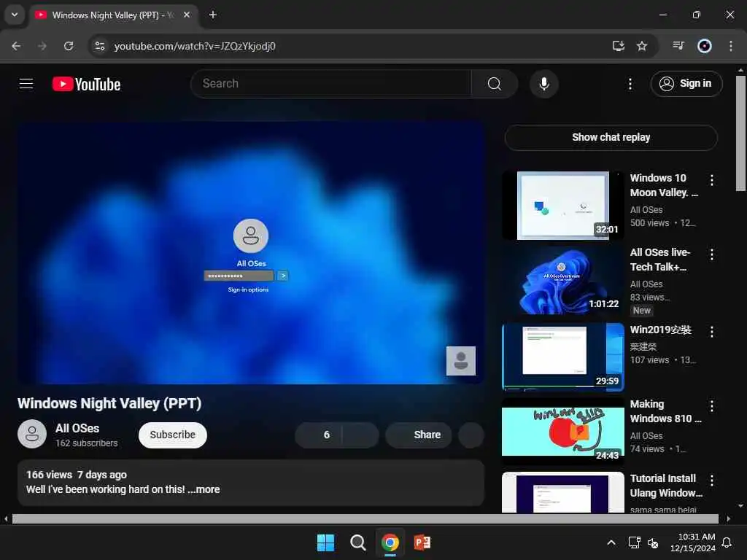Click the Sign in button
Viewport: 747px width, 560px height.
686,84
